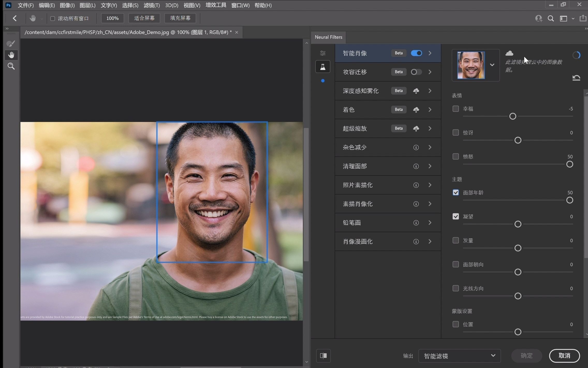Screen dimensions: 588x368
Task: Click the 适合屏幕 button
Action: coord(144,18)
